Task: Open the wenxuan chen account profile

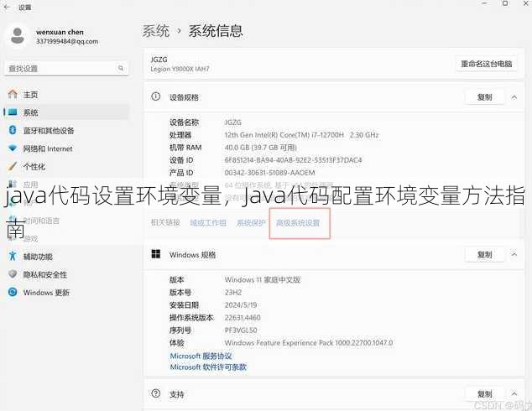Action: pos(53,36)
